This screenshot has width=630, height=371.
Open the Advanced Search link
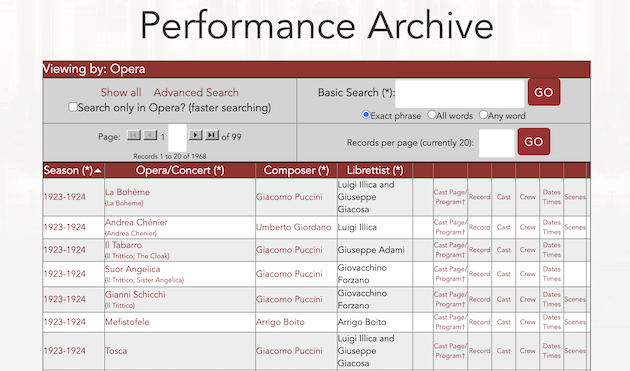[196, 92]
